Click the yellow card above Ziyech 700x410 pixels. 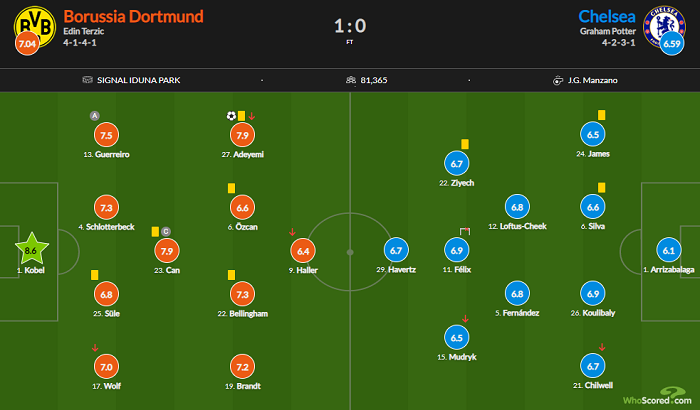click(465, 144)
